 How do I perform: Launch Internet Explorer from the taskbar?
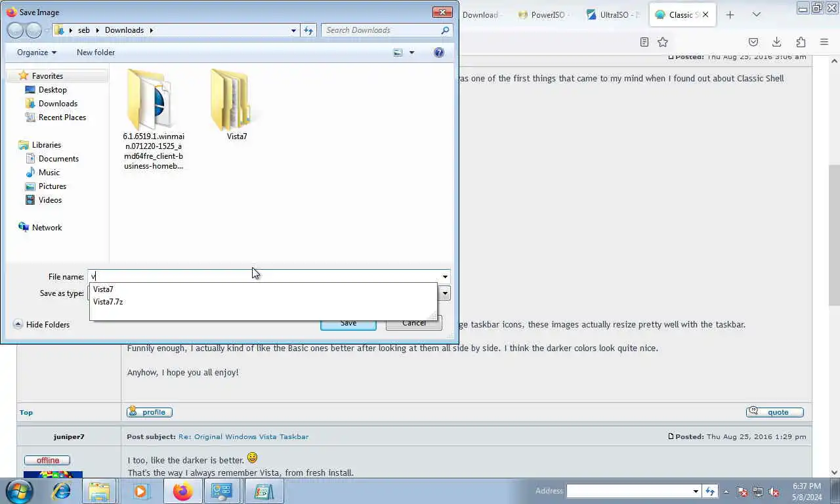click(62, 491)
